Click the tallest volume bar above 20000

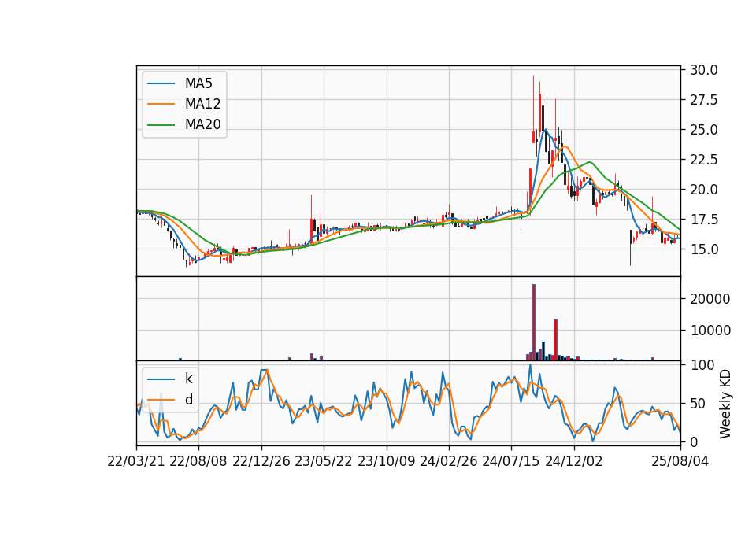[x=534, y=323]
